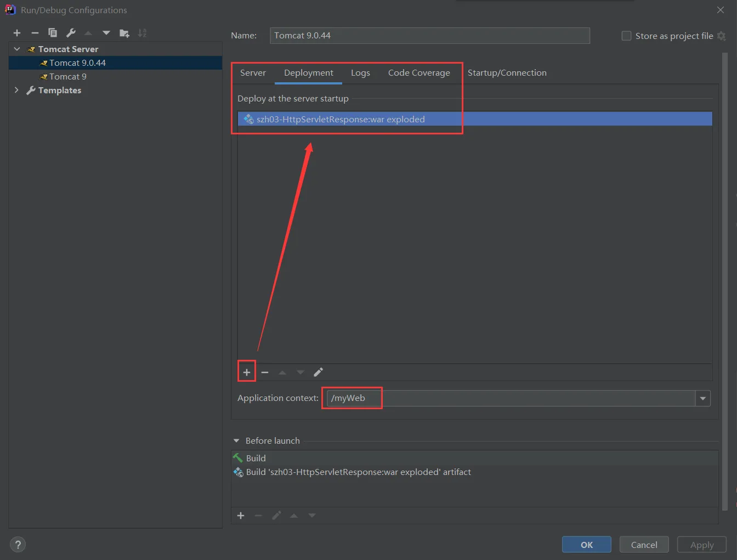The height and width of the screenshot is (560, 737).
Task: Open help with the question mark button
Action: point(18,545)
